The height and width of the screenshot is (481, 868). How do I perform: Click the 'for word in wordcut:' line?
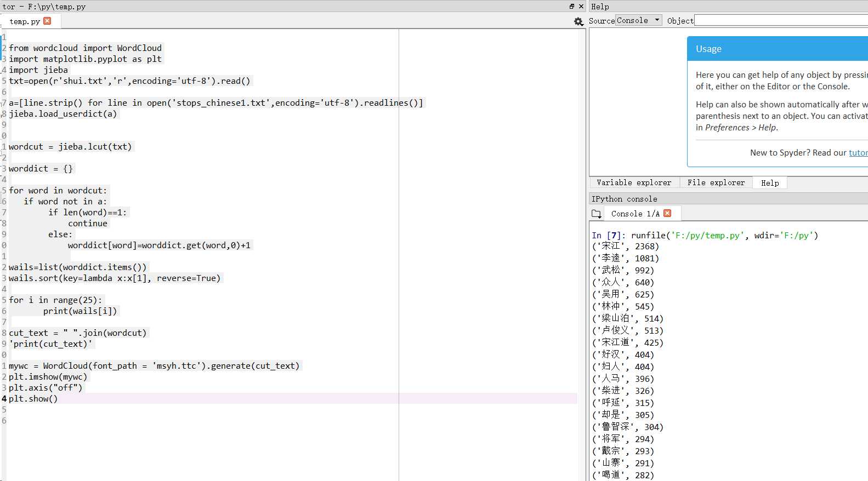(x=58, y=191)
